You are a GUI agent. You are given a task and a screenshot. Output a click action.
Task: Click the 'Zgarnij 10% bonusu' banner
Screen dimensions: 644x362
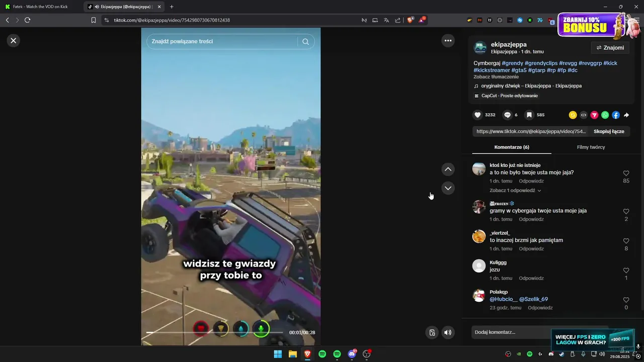click(x=591, y=25)
